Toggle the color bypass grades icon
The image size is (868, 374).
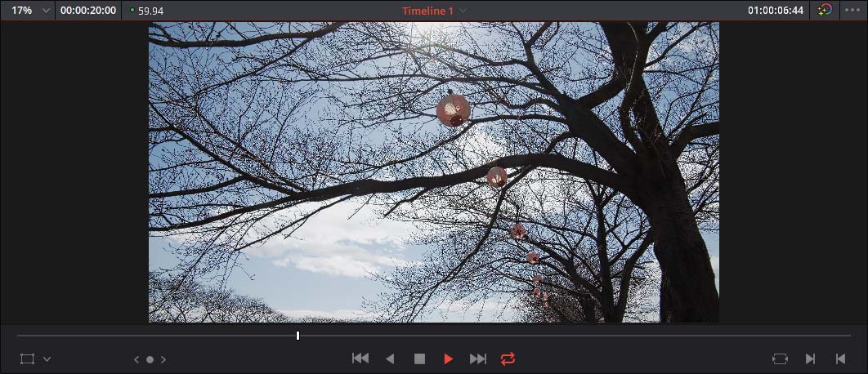(x=825, y=10)
